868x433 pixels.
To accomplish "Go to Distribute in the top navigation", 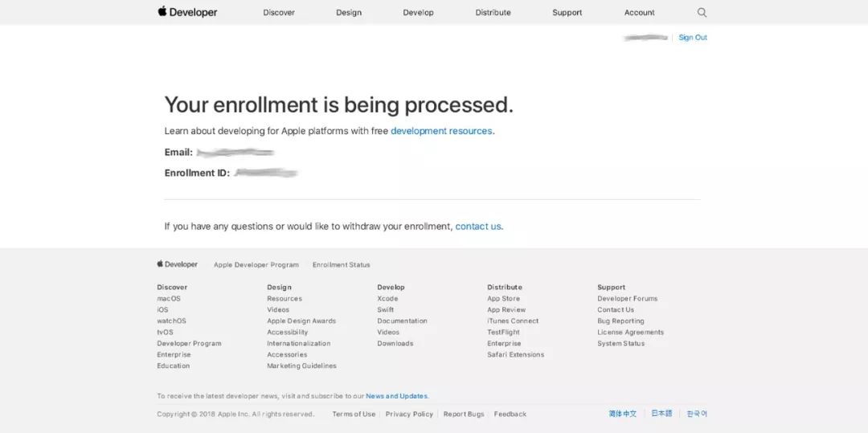I will coord(493,13).
